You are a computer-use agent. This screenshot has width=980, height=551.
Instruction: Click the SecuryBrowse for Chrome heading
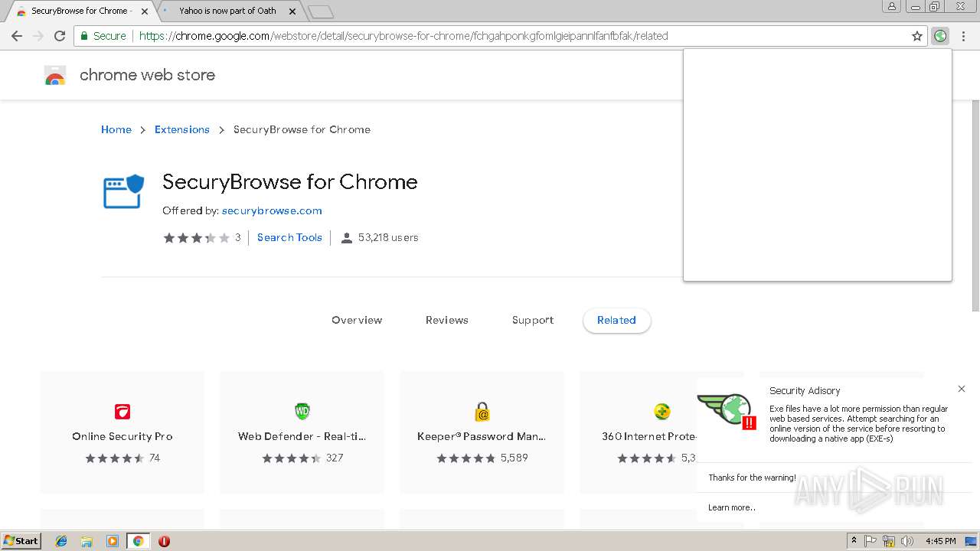tap(290, 182)
